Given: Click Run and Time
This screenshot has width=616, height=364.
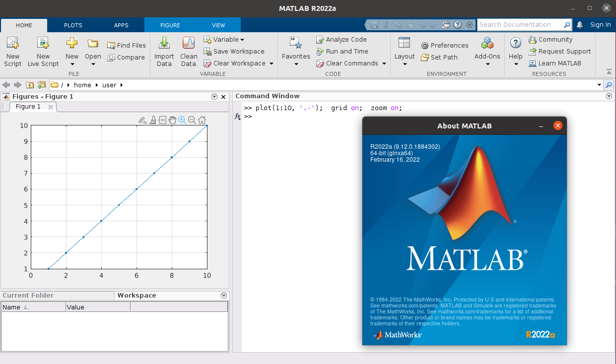Looking at the screenshot, I should 342,52.
